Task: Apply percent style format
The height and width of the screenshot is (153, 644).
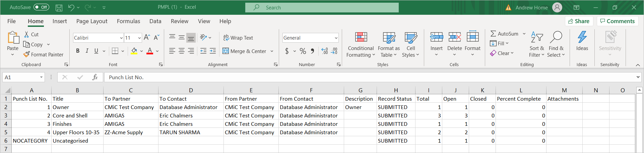Action: pos(303,51)
